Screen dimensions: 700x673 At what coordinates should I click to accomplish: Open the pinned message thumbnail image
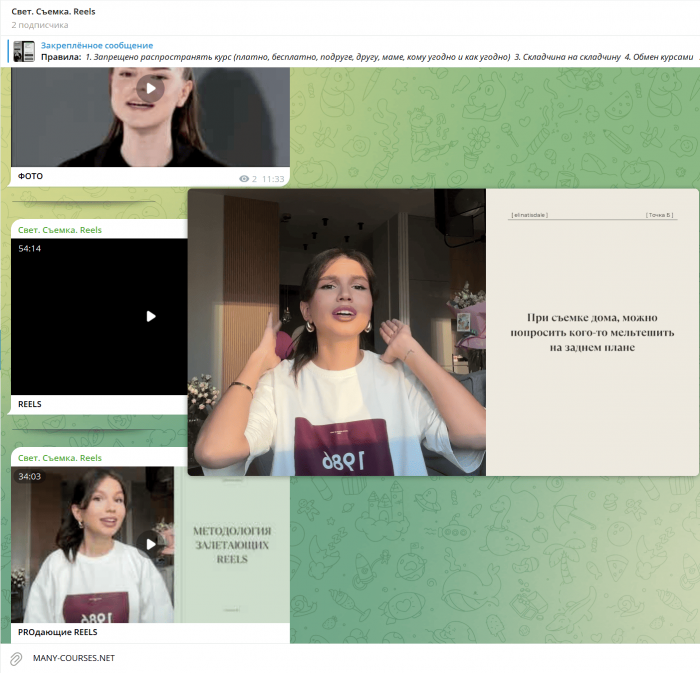(24, 51)
